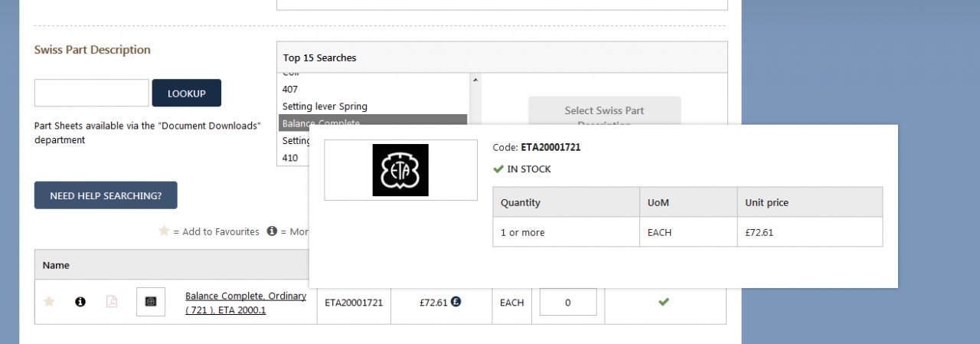Open the PDF part sheet icon
The image size is (980, 344).
pyautogui.click(x=112, y=302)
